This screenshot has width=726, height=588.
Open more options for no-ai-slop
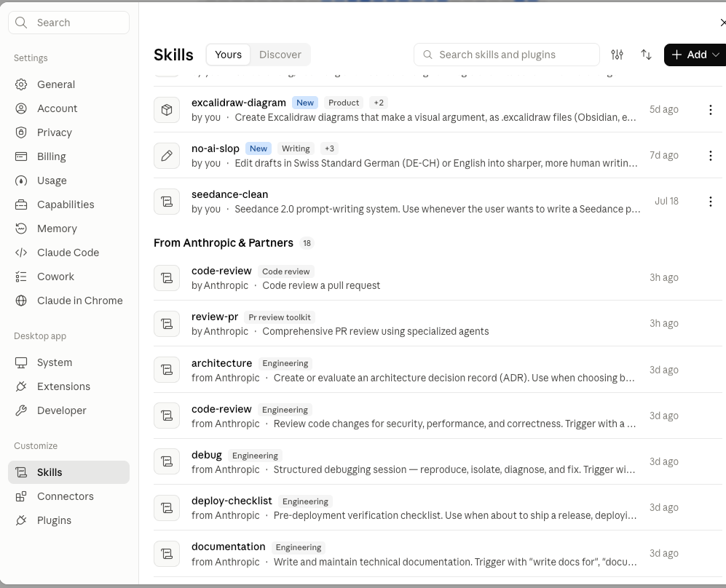(x=710, y=156)
